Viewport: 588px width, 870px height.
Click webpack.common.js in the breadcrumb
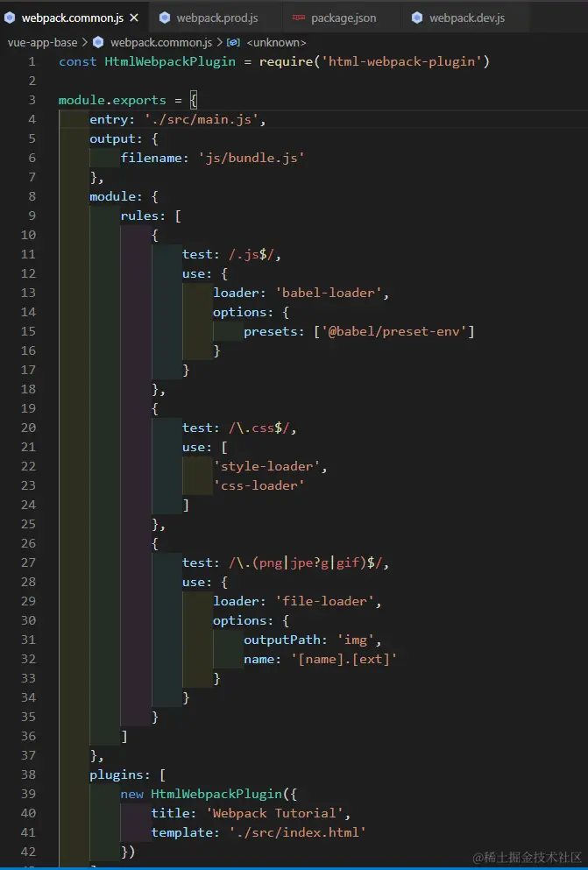161,42
